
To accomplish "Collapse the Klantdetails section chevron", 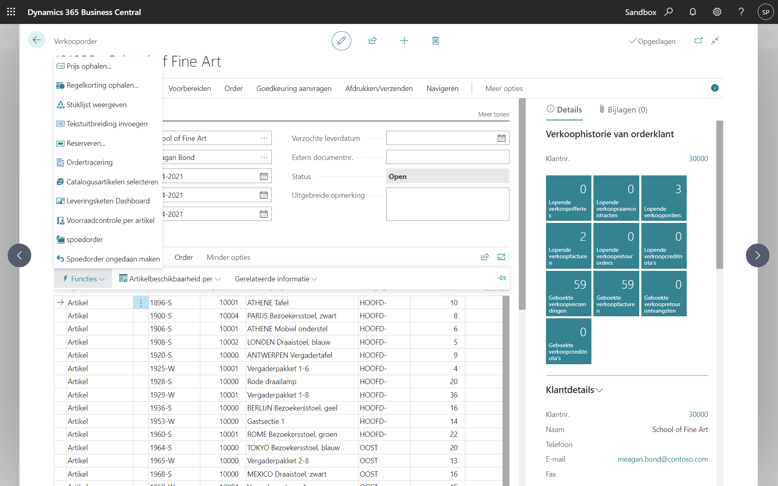I will [x=599, y=390].
